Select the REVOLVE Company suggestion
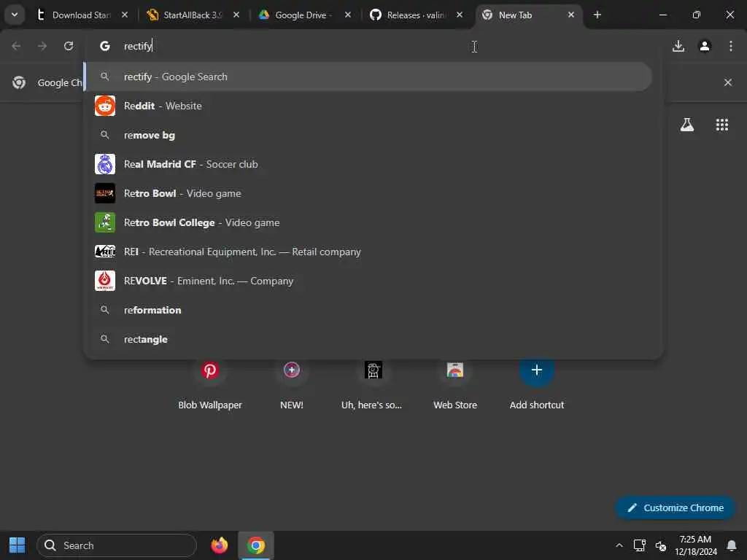Image resolution: width=747 pixels, height=560 pixels. [368, 281]
